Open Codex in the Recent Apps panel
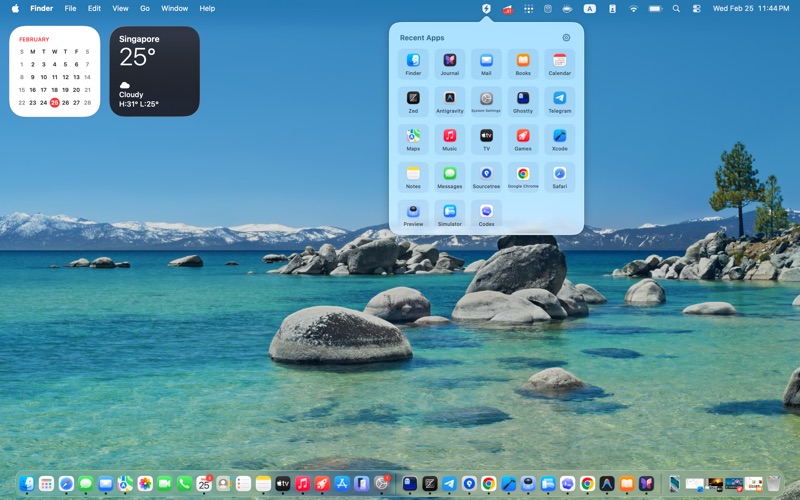 (486, 212)
